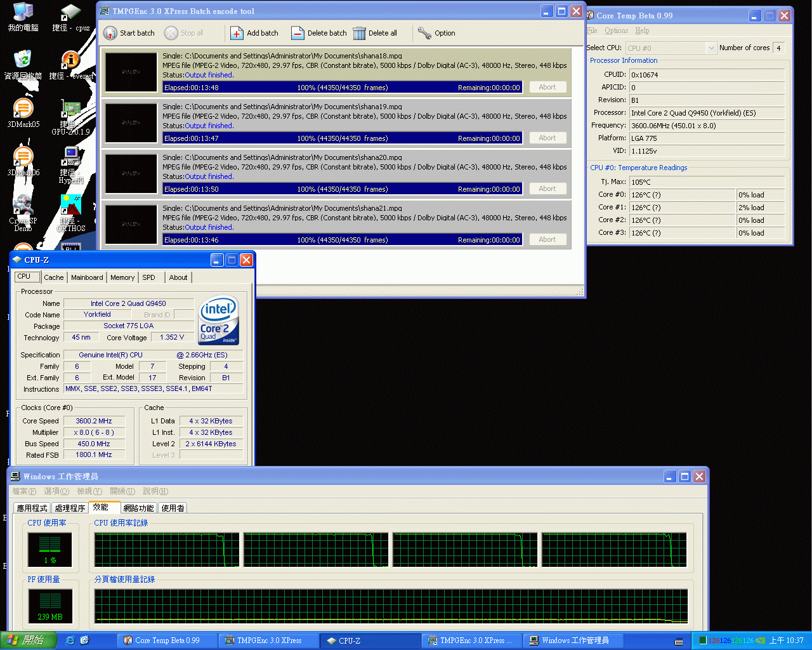Screen dimensions: 812x650
Task: Open Option wrench in TMPGEnc toolbar
Action: click(436, 33)
